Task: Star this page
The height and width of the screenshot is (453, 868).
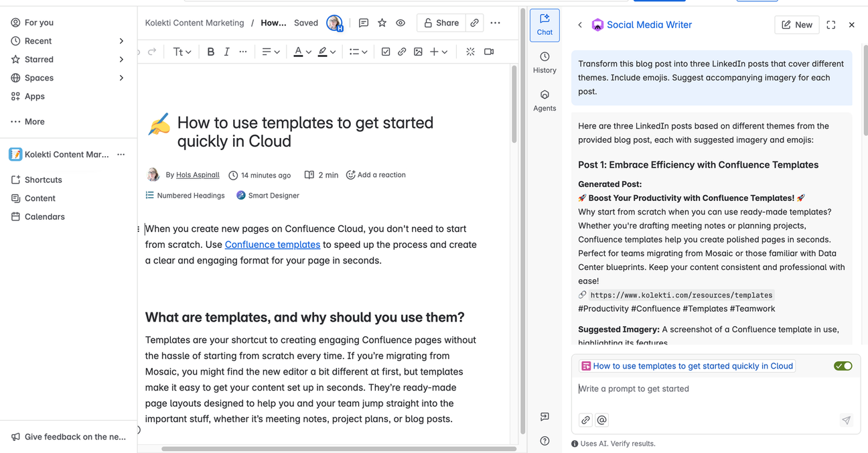Action: pos(382,23)
